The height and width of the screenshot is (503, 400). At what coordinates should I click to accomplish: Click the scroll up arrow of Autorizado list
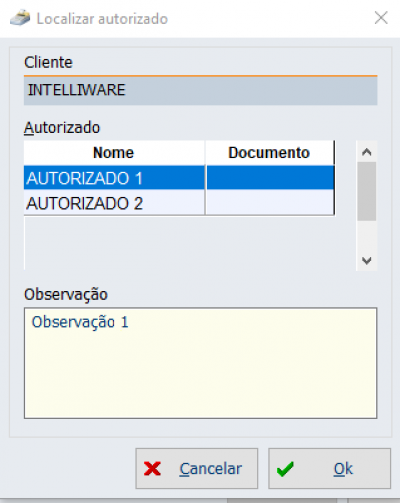point(367,152)
